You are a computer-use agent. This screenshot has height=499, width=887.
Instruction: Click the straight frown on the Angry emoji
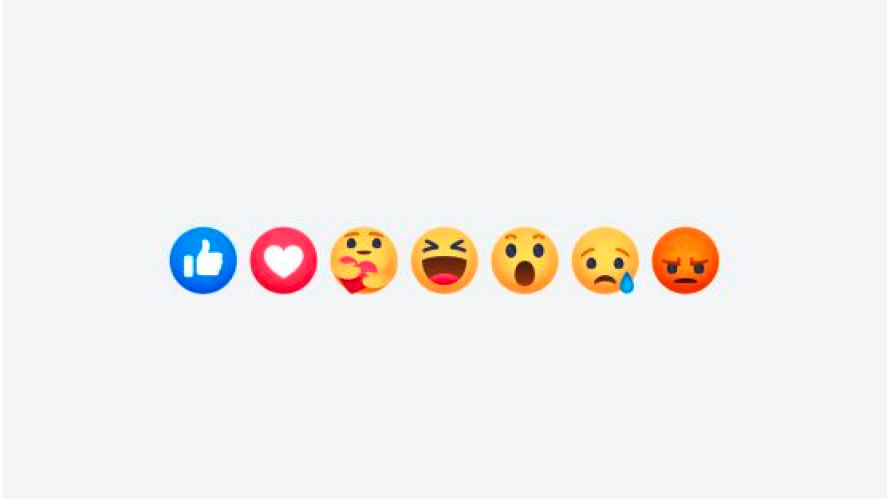click(x=685, y=281)
